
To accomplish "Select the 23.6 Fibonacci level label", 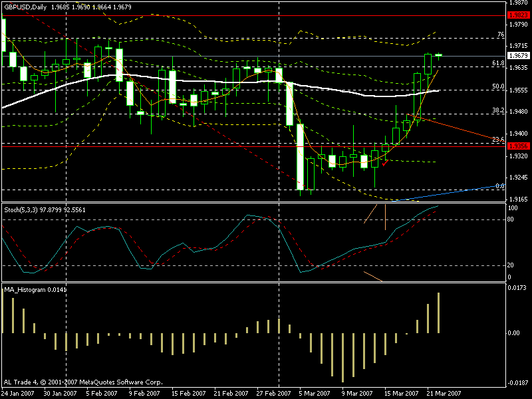I will [x=497, y=139].
